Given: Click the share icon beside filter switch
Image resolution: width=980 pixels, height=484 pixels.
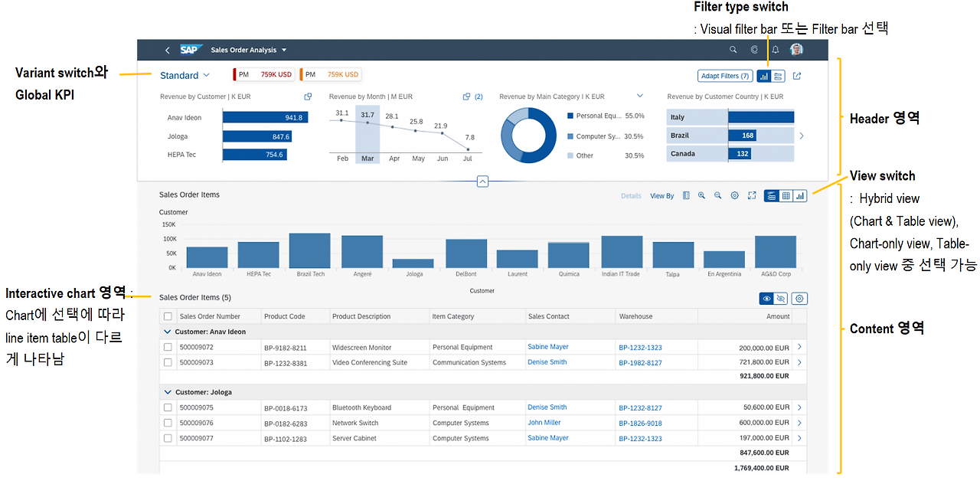Looking at the screenshot, I should tap(797, 76).
